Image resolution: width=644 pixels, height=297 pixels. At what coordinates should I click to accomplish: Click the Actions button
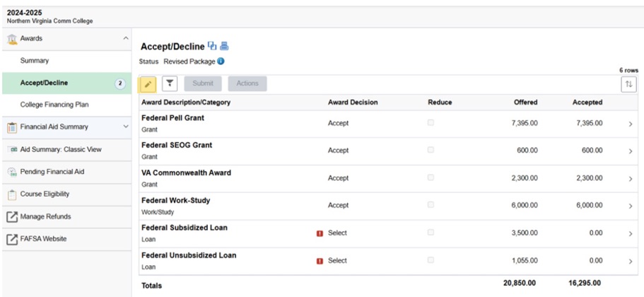(x=247, y=84)
